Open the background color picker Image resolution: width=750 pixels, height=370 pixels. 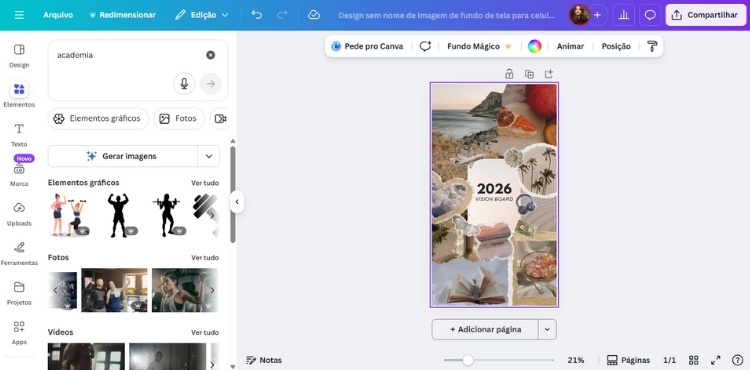click(x=534, y=46)
